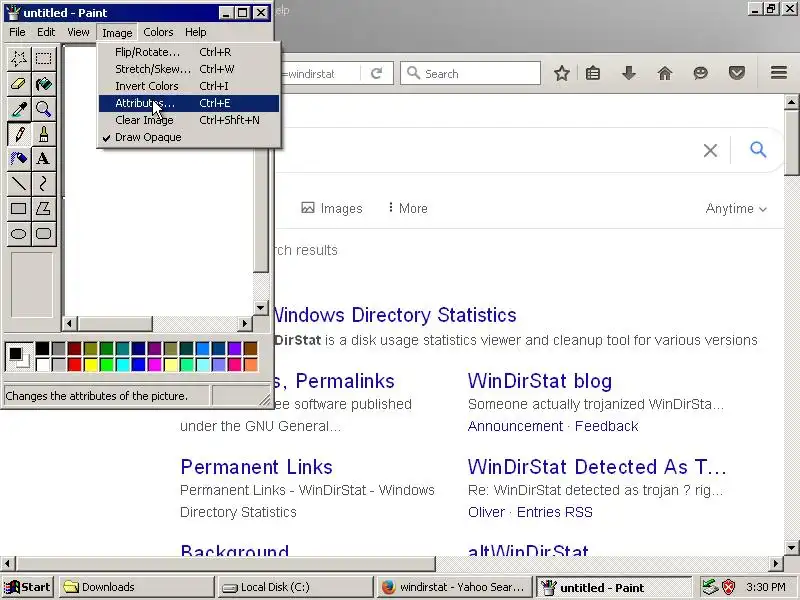This screenshot has height=600, width=800.
Task: Open the More search options
Action: (408, 208)
